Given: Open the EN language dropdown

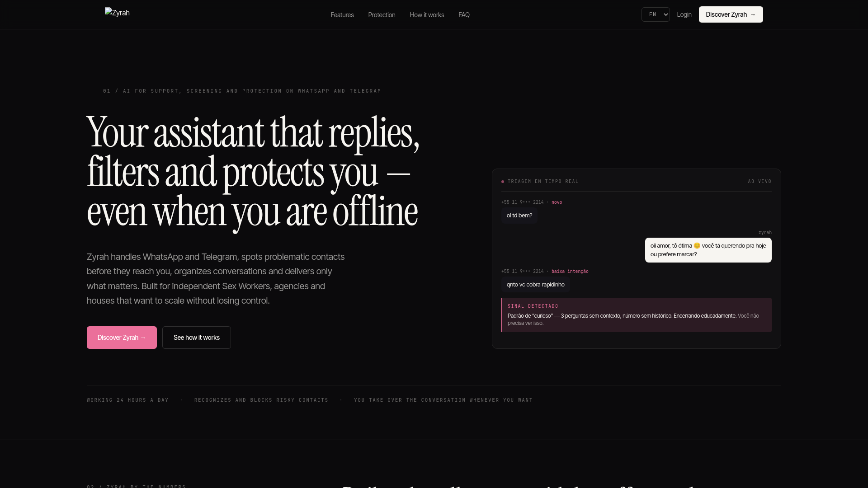Looking at the screenshot, I should [656, 14].
